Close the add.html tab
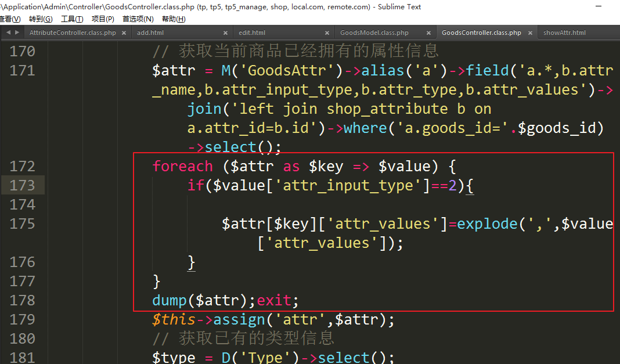Viewport: 620px width, 364px height. tap(225, 33)
